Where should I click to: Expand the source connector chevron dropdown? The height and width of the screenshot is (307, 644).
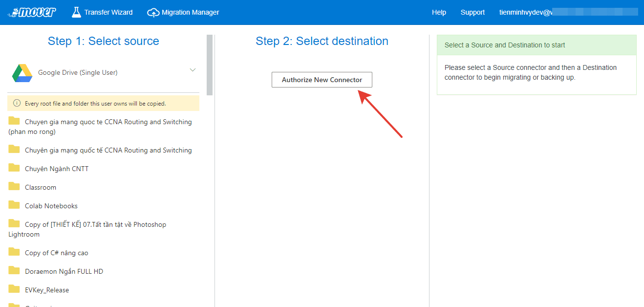[x=193, y=70]
